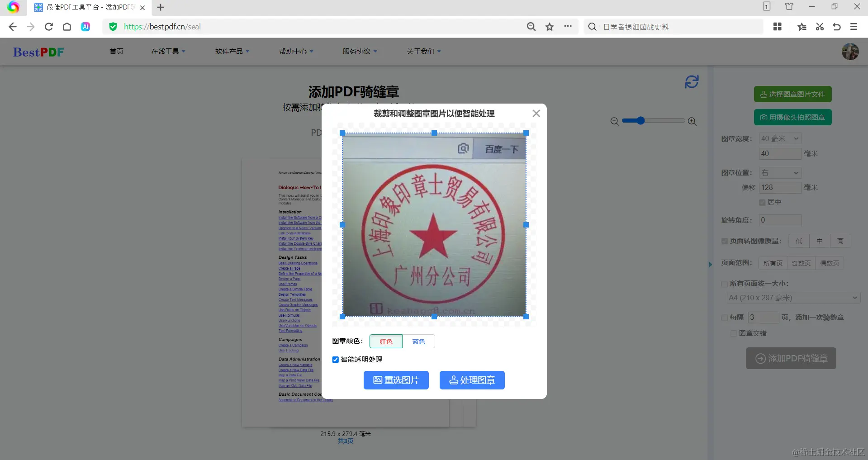Open the AI assistant icon in toolbar
868x460 pixels.
click(x=85, y=27)
